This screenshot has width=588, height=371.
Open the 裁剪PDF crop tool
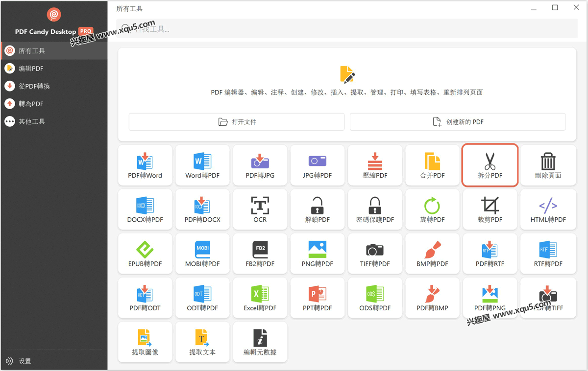coord(490,209)
